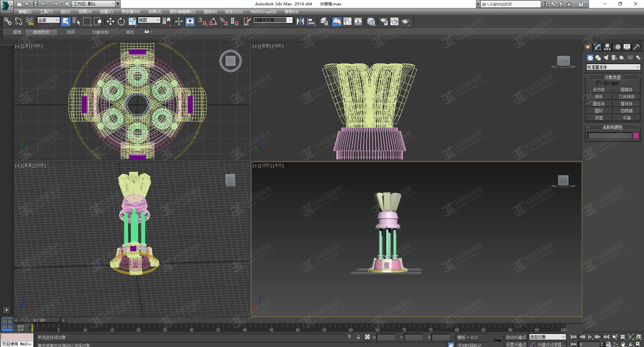Choose the Rectangular Selection Region tool
Image resolution: width=644 pixels, height=347 pixels.
tap(87, 21)
